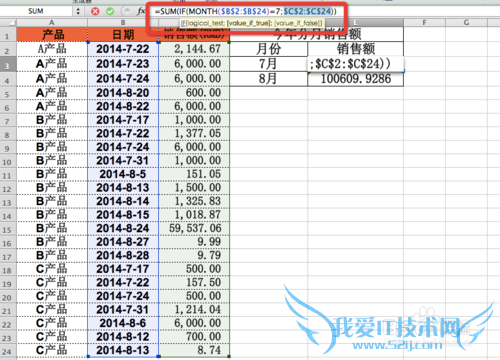Click date cell 2014-8-12
Image resolution: width=500 pixels, height=360 pixels.
(x=123, y=337)
